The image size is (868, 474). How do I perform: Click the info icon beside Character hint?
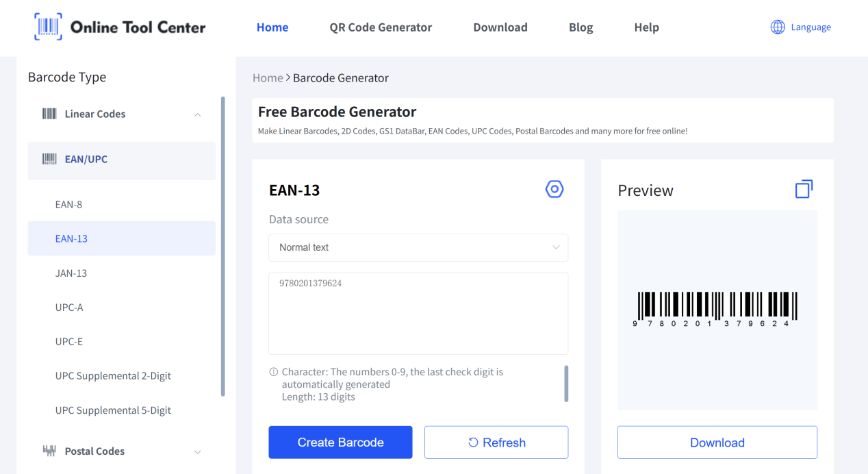click(274, 373)
